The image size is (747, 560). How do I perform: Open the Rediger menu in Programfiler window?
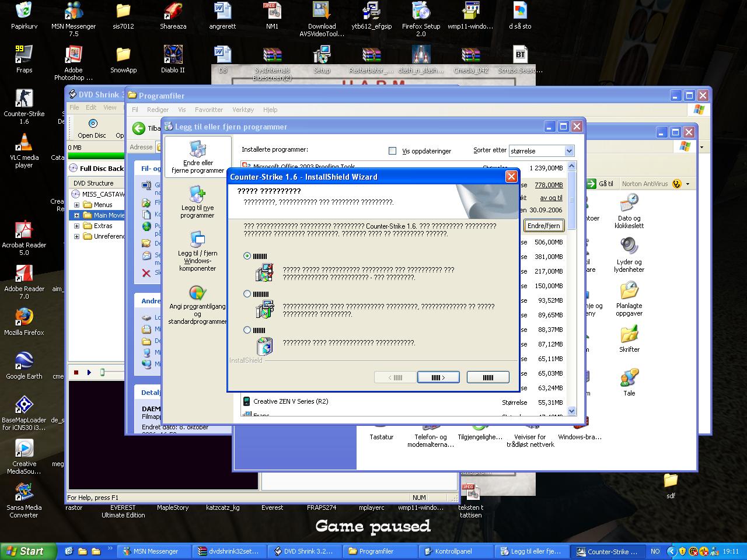point(158,110)
